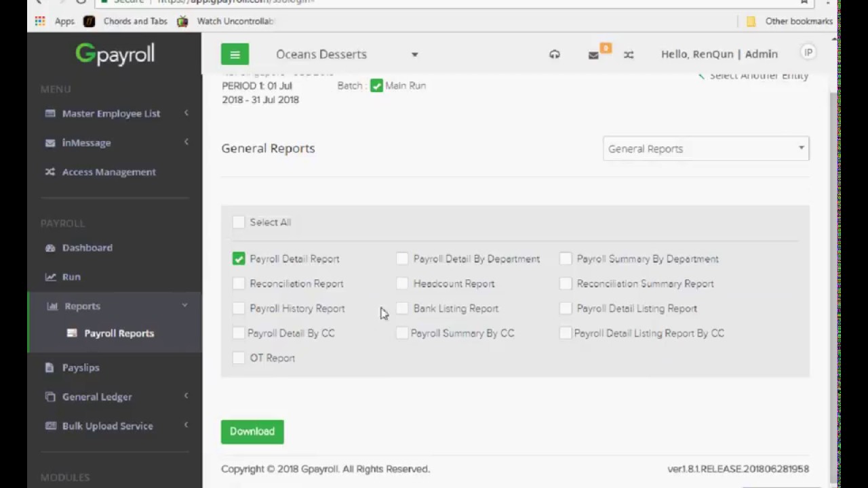The height and width of the screenshot is (488, 868).
Task: Expand the Bulk Upload Service chevron
Action: (x=186, y=425)
